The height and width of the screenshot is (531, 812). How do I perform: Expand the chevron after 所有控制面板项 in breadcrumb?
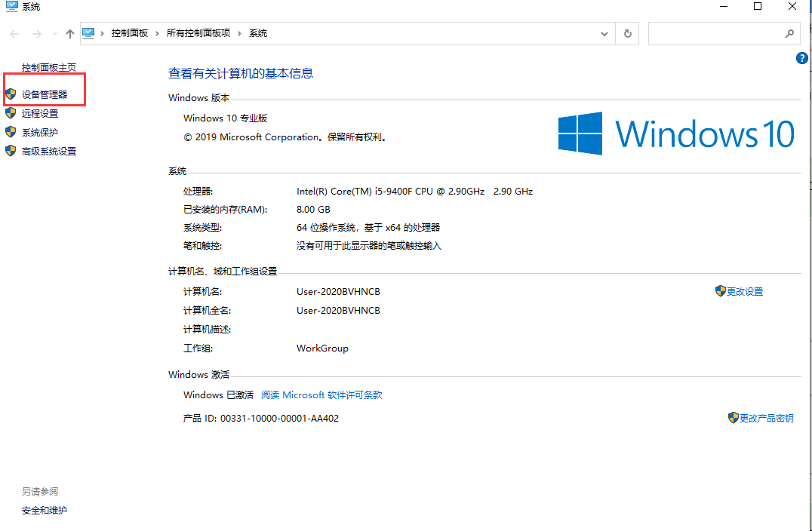[x=240, y=34]
